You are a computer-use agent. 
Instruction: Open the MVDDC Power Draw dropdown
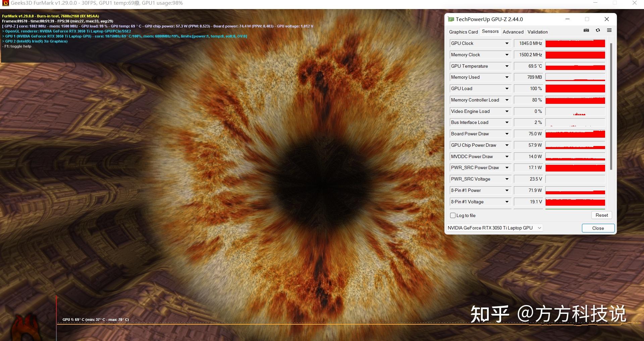point(507,157)
